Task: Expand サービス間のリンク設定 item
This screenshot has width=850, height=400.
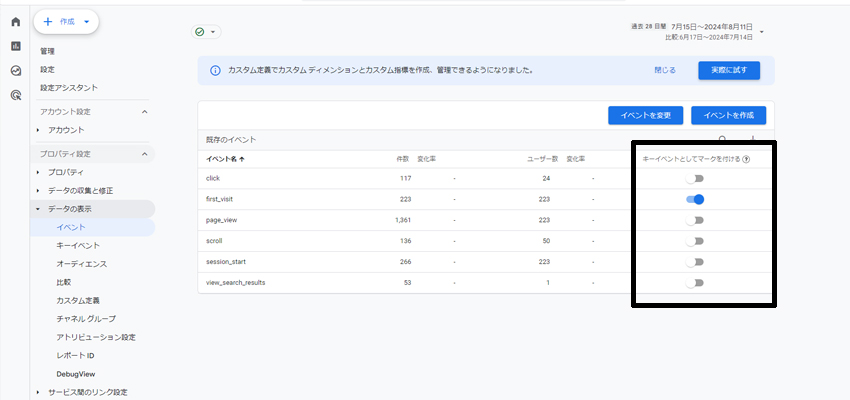Action: (x=38, y=392)
